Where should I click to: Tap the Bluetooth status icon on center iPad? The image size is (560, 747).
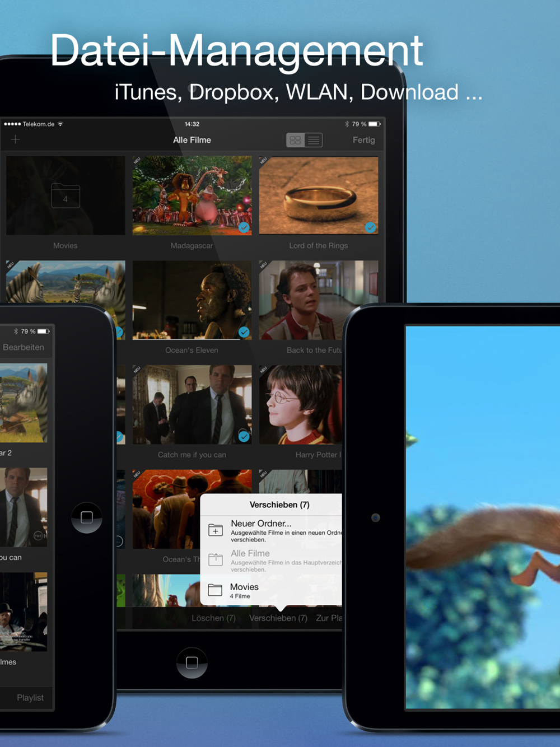(x=347, y=124)
